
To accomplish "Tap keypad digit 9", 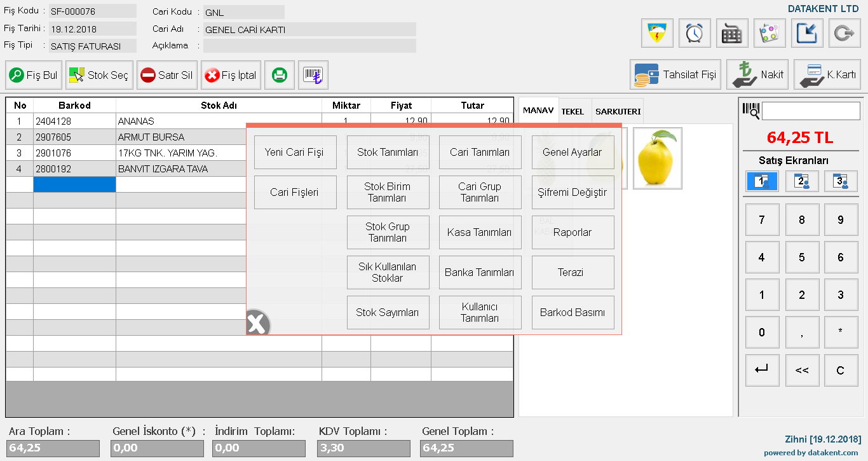I will (x=841, y=220).
